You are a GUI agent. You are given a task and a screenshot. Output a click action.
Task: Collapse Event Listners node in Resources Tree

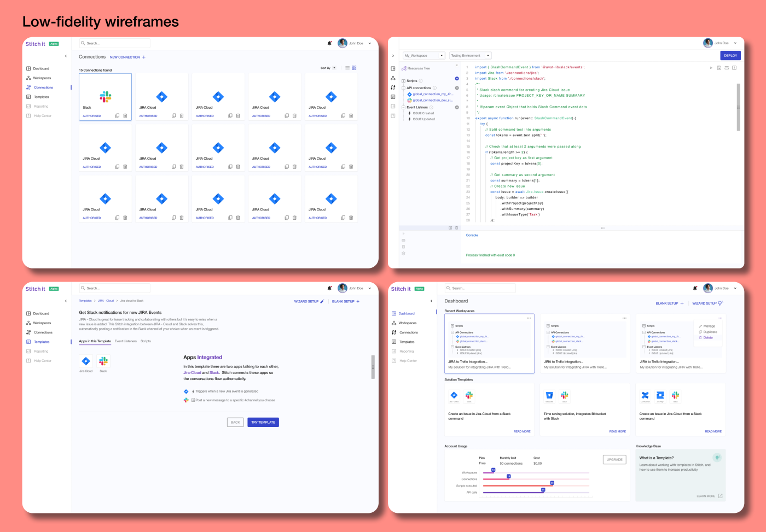[404, 107]
